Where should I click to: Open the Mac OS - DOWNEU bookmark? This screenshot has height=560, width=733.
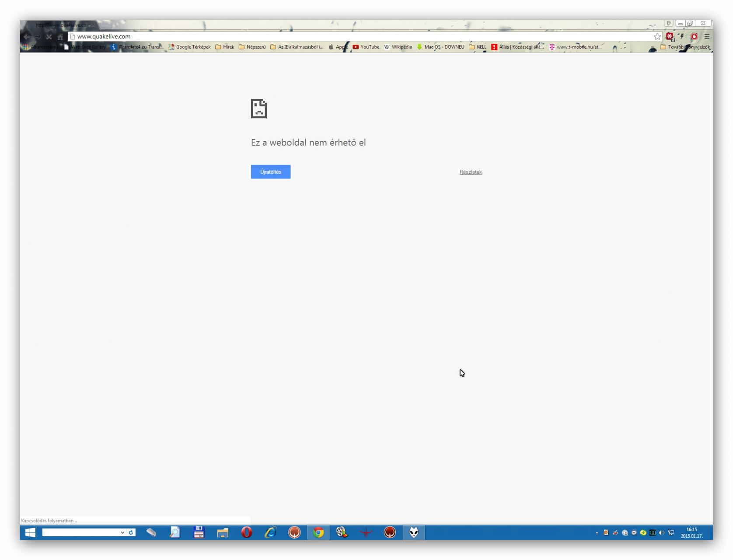[440, 47]
